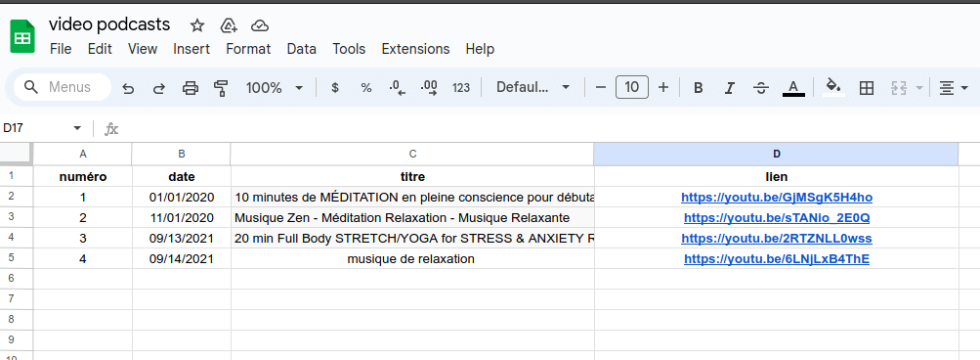The image size is (980, 360).
Task: Open the Format menu
Action: click(x=248, y=49)
